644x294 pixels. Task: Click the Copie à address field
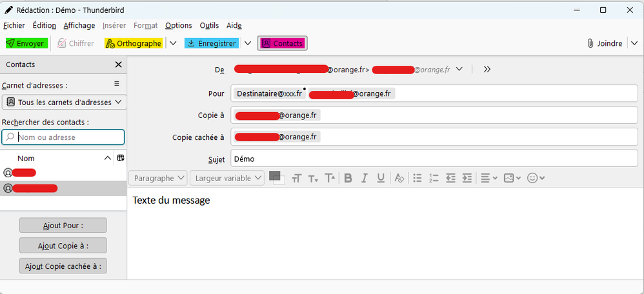pyautogui.click(x=434, y=115)
